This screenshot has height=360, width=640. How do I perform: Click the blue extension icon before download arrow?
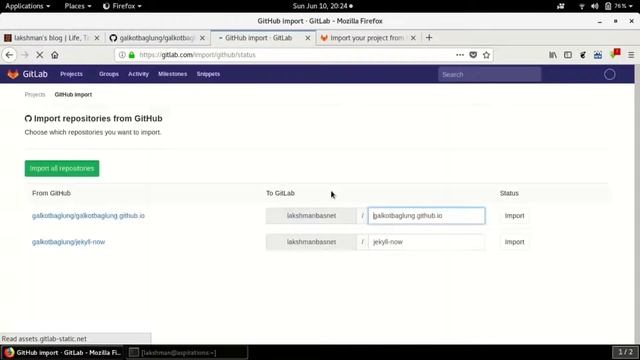(x=598, y=55)
